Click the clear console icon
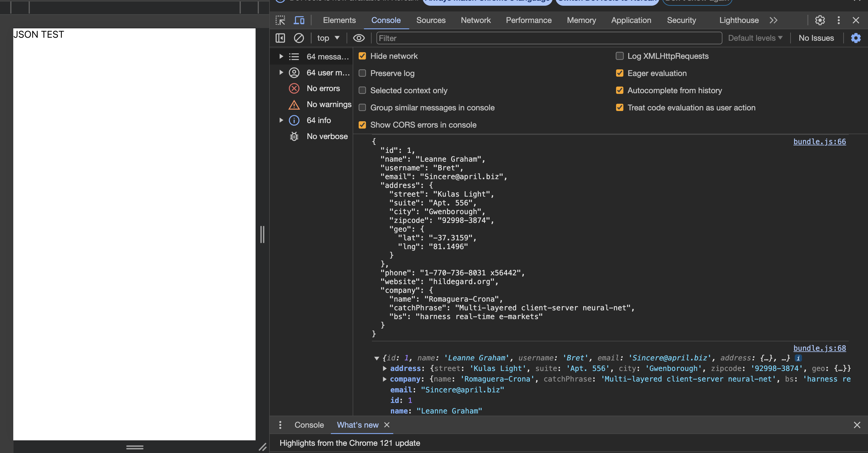The width and height of the screenshot is (868, 453). coord(299,38)
